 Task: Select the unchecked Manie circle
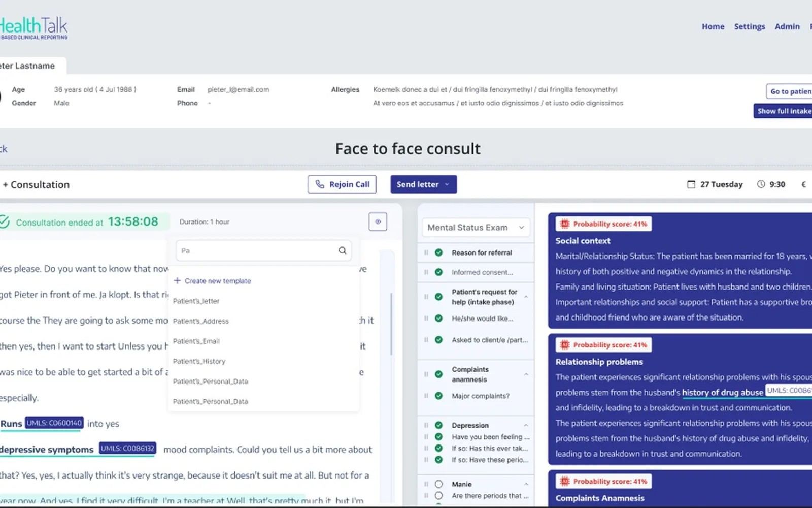click(439, 484)
